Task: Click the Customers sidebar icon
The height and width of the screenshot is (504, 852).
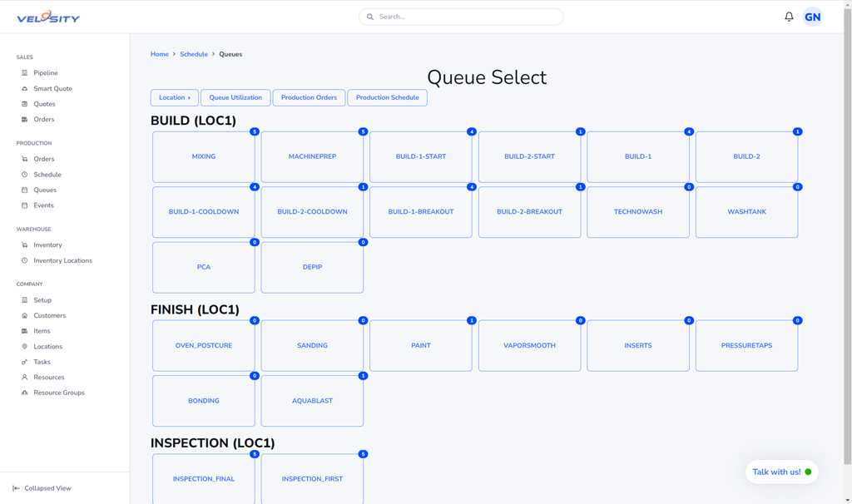Action: 25,316
